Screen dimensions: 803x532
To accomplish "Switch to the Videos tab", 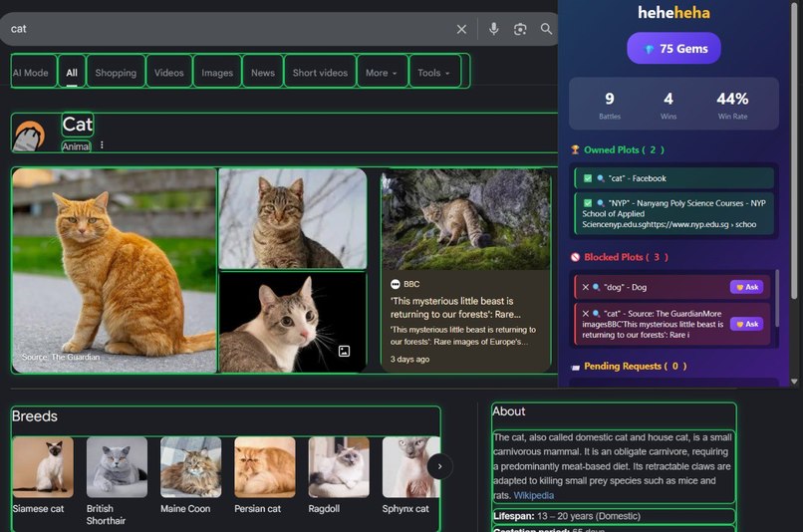I will (169, 73).
